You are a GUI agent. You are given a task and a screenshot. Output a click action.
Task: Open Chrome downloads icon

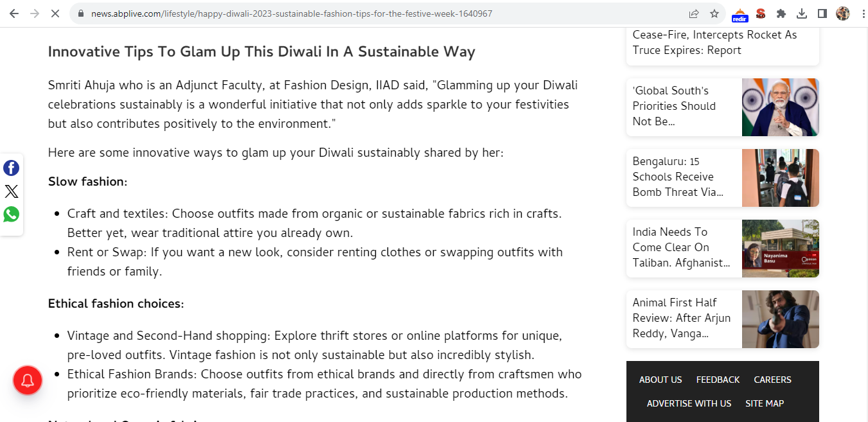(802, 13)
